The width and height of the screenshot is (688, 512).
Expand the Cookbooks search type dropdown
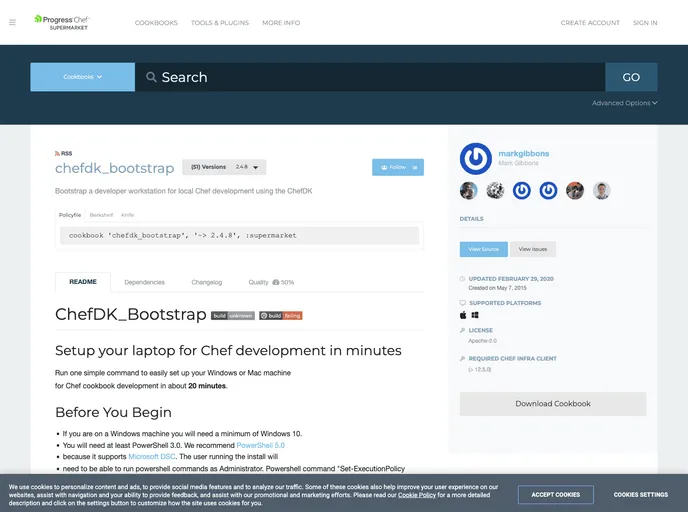pyautogui.click(x=82, y=77)
